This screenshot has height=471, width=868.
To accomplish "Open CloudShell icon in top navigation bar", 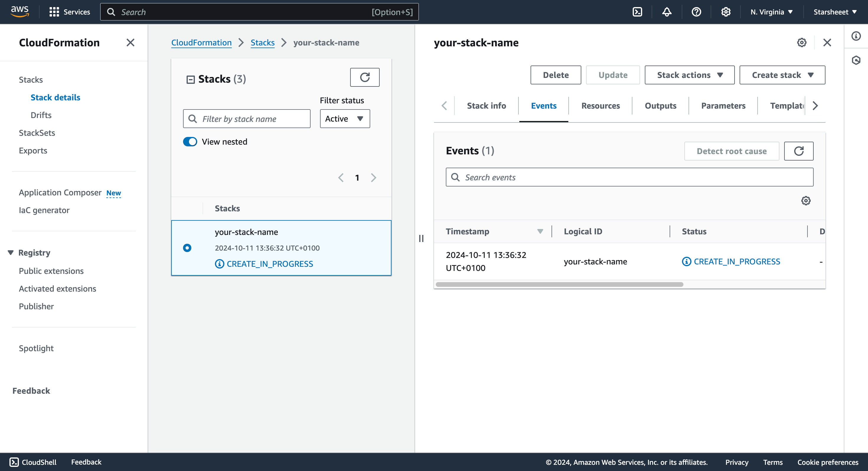I will pyautogui.click(x=637, y=12).
